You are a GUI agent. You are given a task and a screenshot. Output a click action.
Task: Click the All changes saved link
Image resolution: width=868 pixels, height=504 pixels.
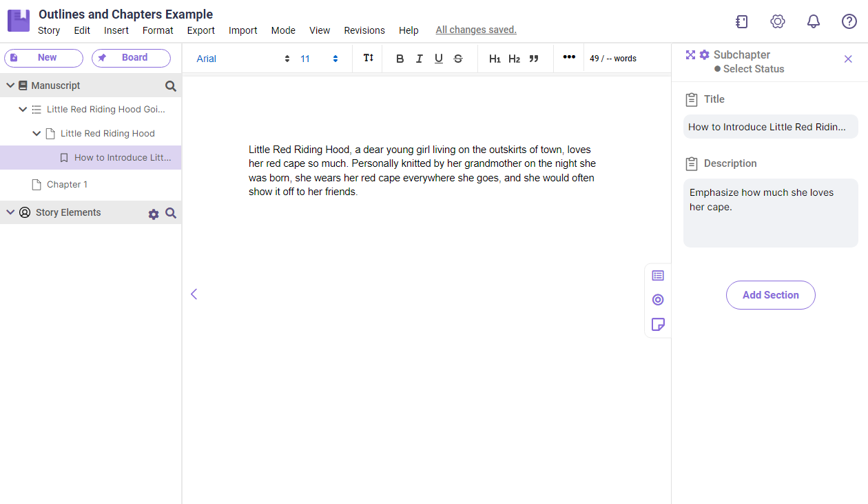(475, 30)
